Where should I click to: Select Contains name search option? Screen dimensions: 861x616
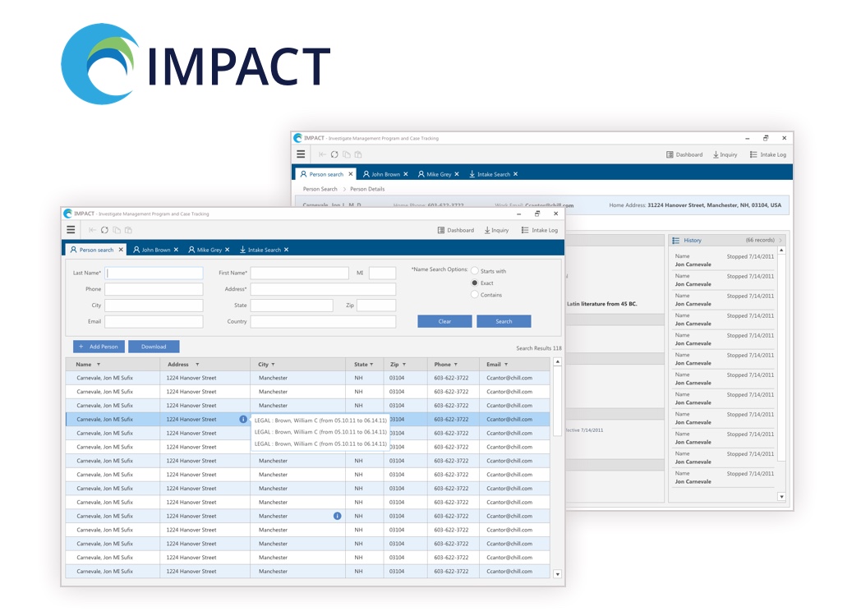point(474,295)
